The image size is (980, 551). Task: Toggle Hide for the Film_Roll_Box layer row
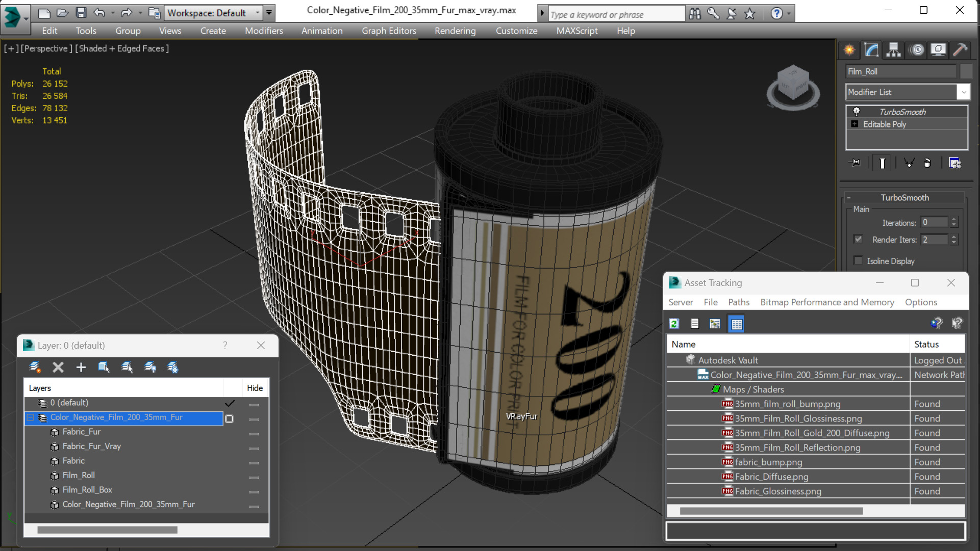pyautogui.click(x=254, y=492)
